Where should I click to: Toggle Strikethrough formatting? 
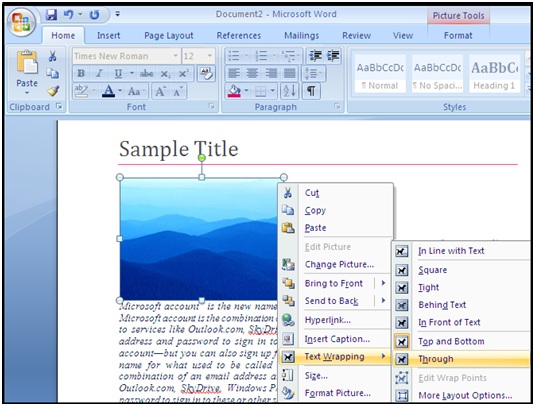click(146, 73)
